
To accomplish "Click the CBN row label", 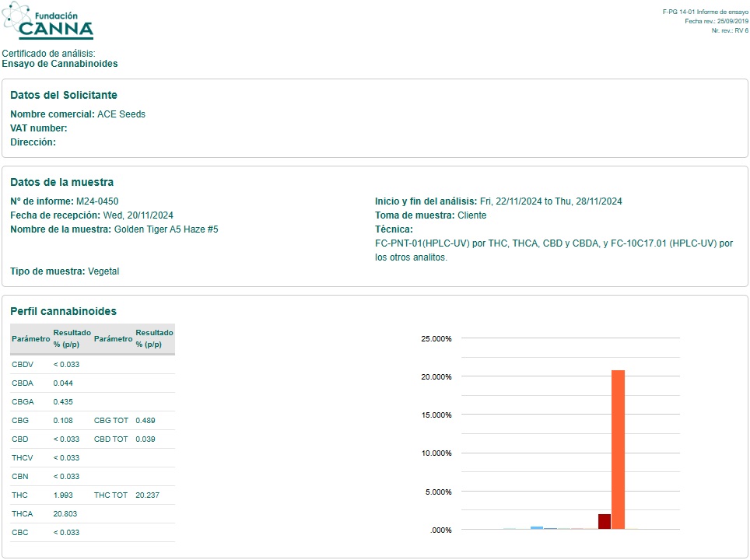I will coord(20,476).
